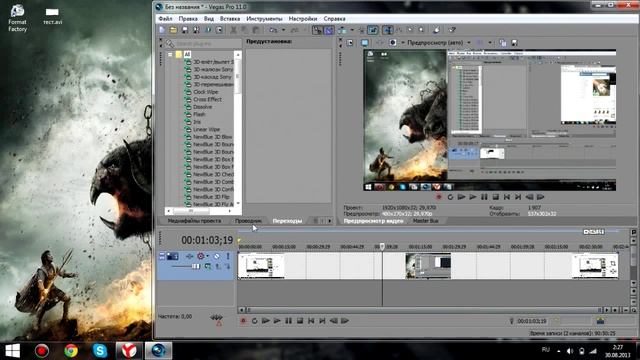
Task: Click the first clip thumbnail on timeline
Action: (261, 266)
